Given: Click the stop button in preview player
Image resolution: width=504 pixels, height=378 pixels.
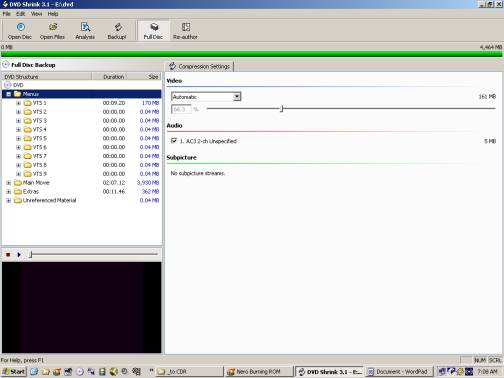Looking at the screenshot, I should [8, 255].
